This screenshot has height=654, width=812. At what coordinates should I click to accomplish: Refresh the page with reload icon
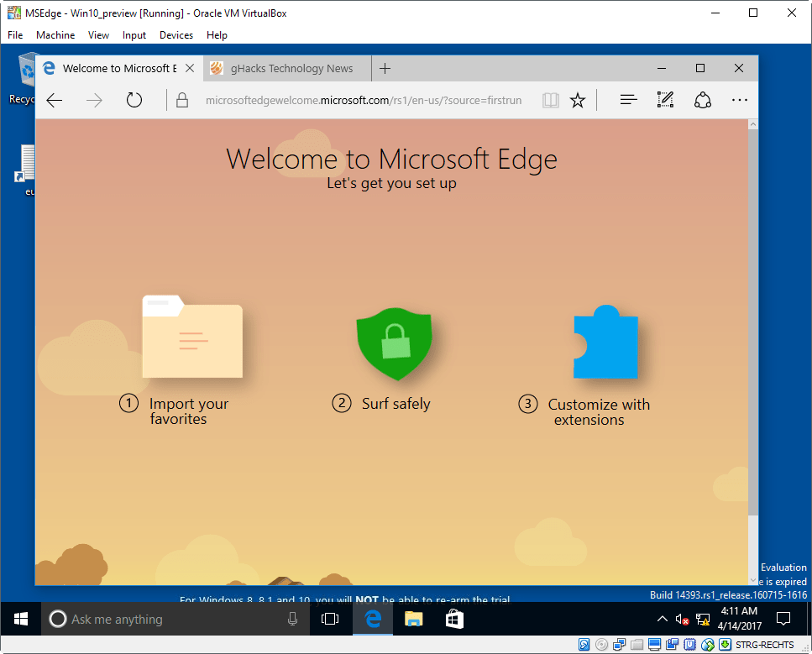tap(134, 101)
